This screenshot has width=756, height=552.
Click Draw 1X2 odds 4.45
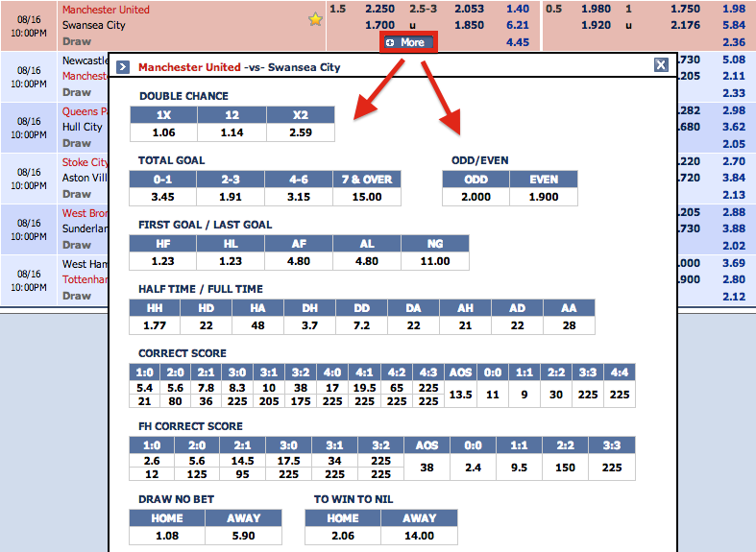point(518,42)
